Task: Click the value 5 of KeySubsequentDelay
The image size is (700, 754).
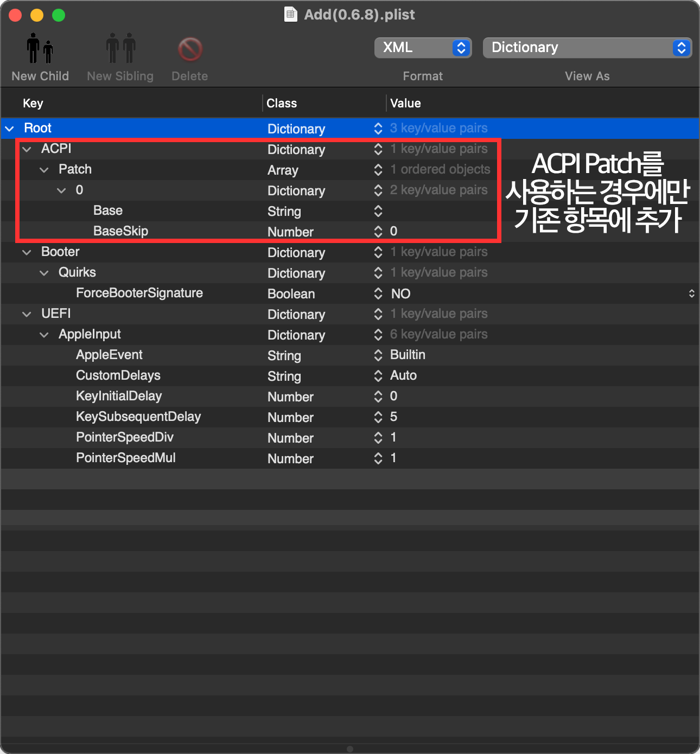Action: tap(393, 417)
